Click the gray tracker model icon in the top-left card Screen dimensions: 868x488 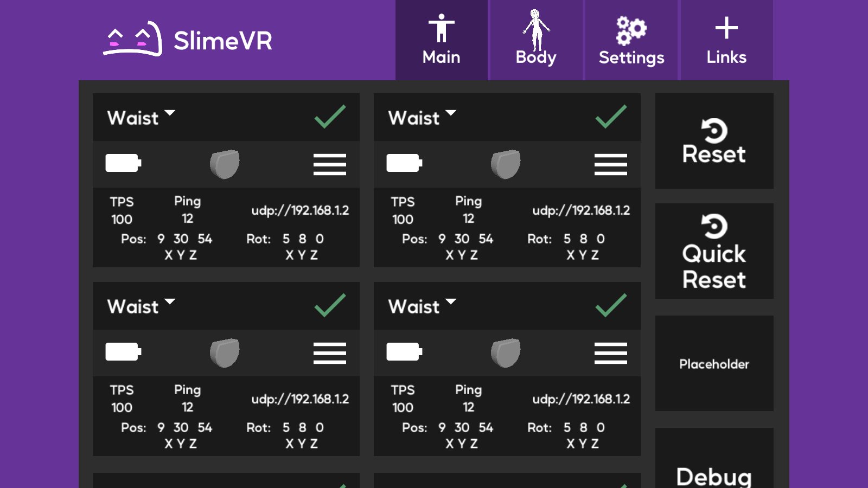(x=225, y=164)
